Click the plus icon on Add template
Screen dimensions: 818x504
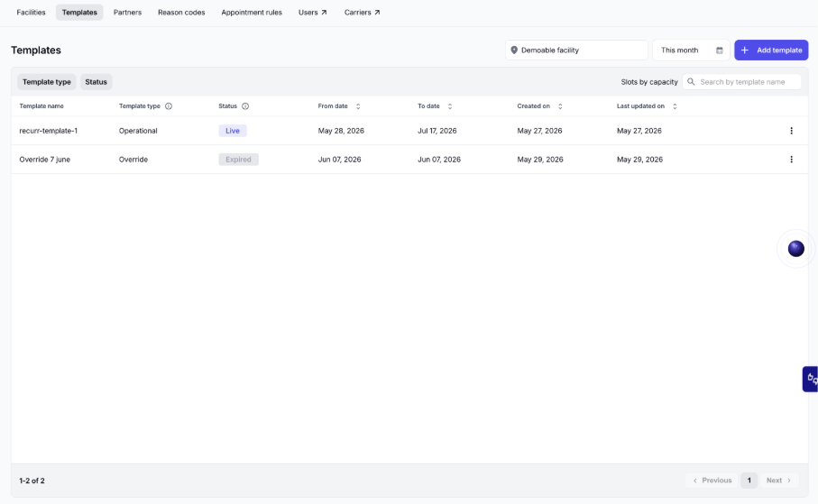744,50
